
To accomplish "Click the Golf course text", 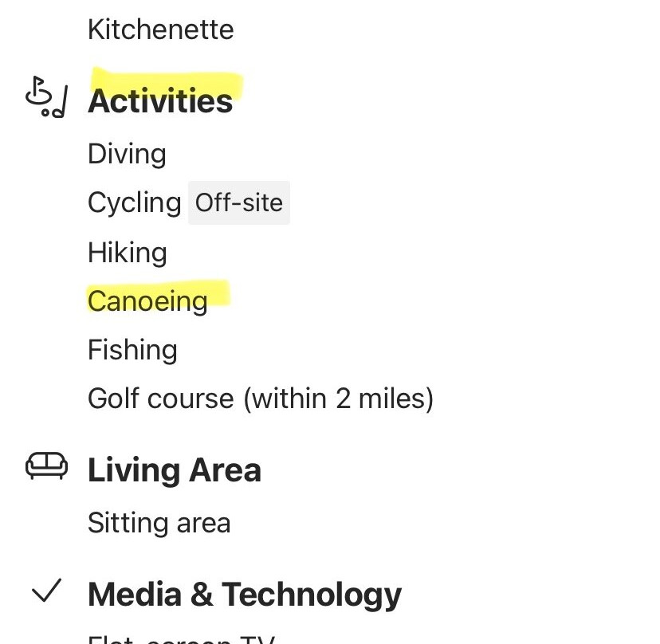I will (160, 398).
